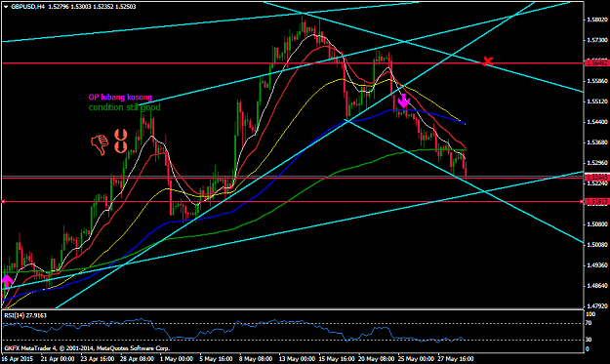
Task: Open the chart menu arrow beside GBPUSD,H4
Action: [6, 7]
